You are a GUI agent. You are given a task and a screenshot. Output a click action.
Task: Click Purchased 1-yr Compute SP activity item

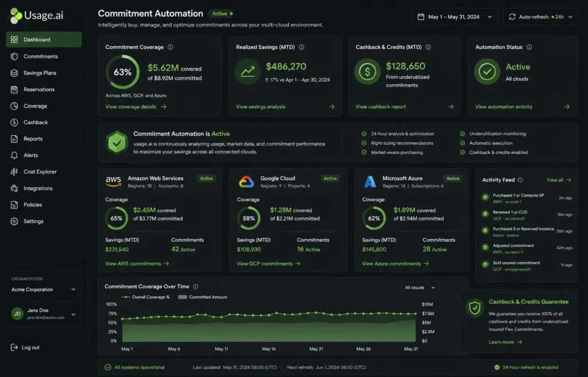pos(527,198)
